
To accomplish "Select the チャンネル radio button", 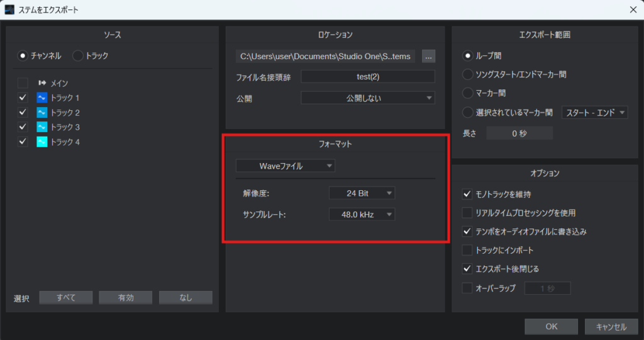I will 23,55.
